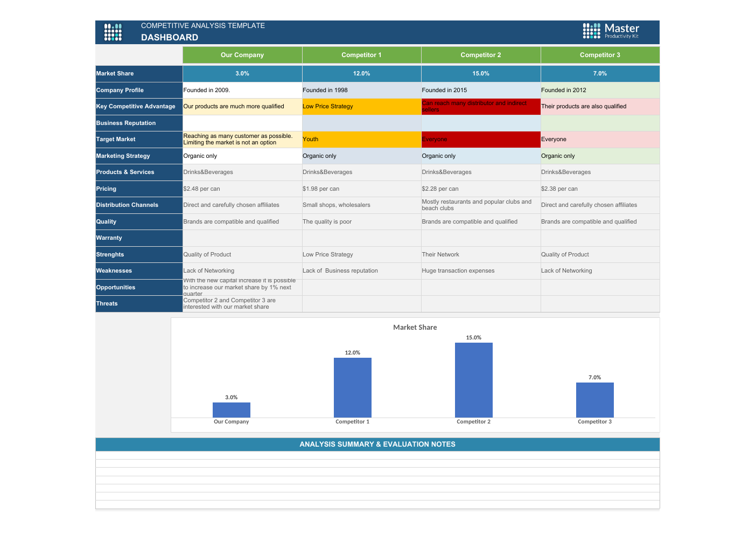The image size is (756, 535).
Task: Click the Weaknesses row label
Action: tap(139, 271)
